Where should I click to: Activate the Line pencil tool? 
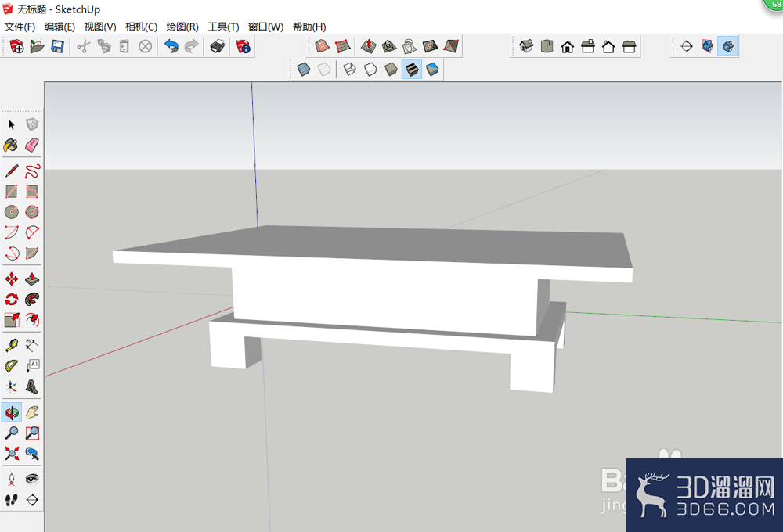tap(12, 171)
